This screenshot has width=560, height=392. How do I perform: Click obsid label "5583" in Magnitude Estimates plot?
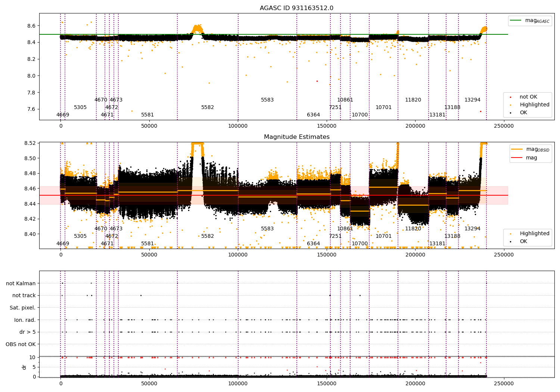click(267, 229)
